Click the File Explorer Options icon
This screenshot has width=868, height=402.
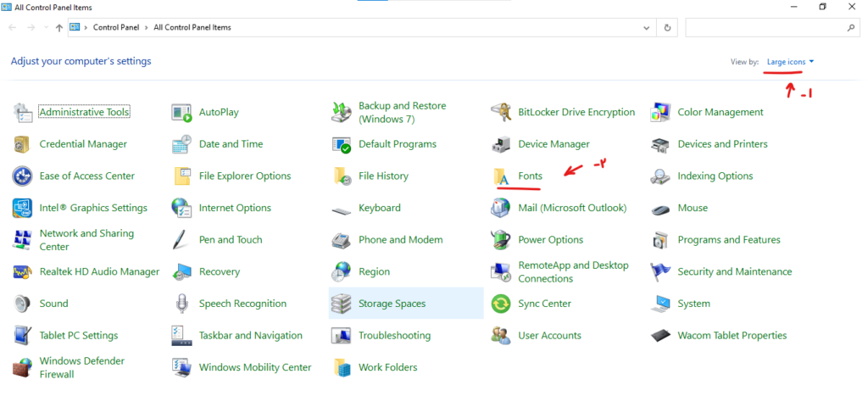coord(181,176)
